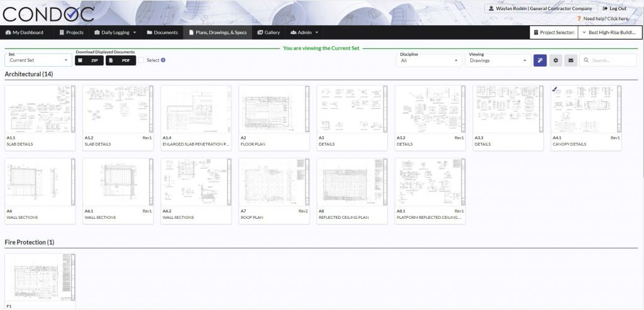
Task: Click the Rev2 label on A7
Action: [303, 211]
